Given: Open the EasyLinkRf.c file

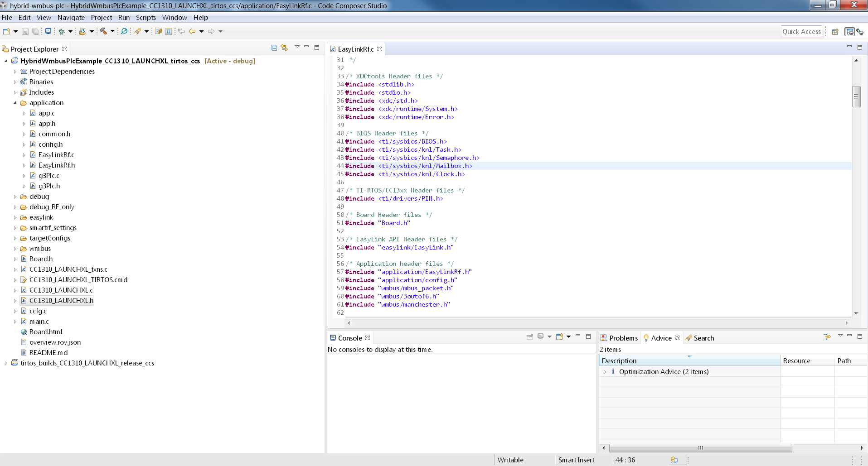Looking at the screenshot, I should [x=56, y=154].
